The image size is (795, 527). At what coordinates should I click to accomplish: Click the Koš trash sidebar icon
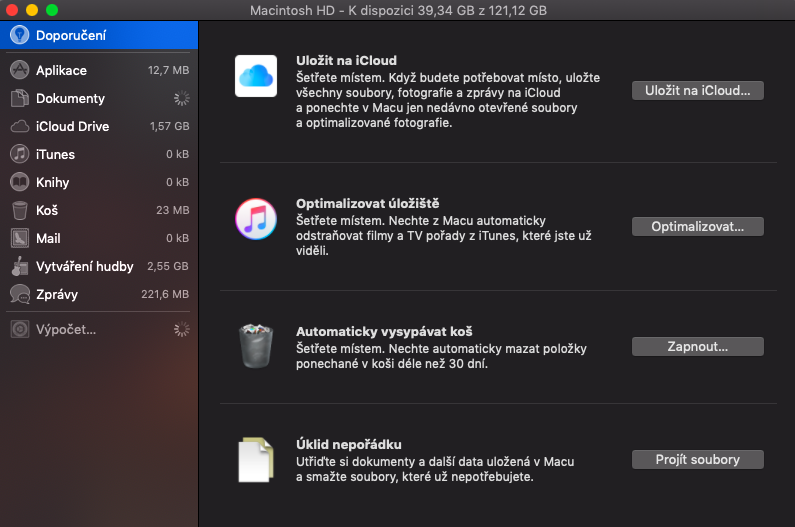click(19, 210)
